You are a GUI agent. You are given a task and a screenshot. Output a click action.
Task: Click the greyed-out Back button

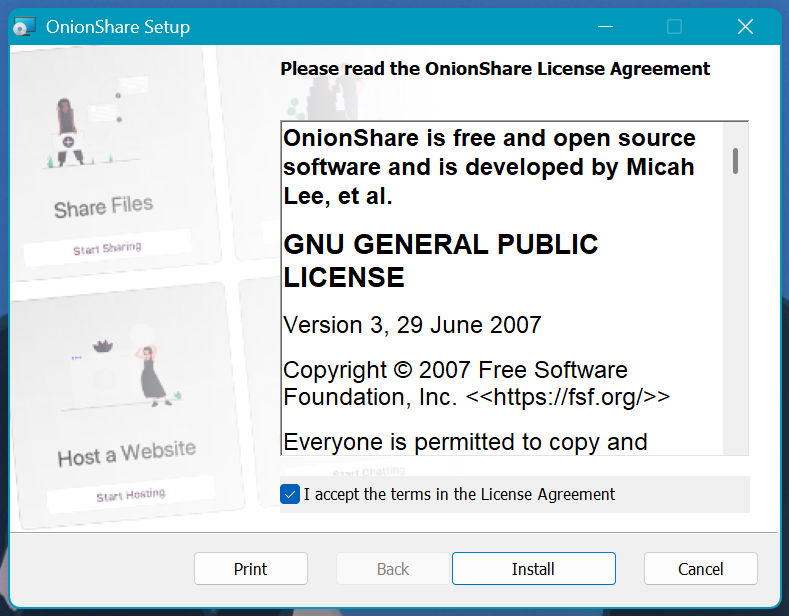click(x=392, y=569)
